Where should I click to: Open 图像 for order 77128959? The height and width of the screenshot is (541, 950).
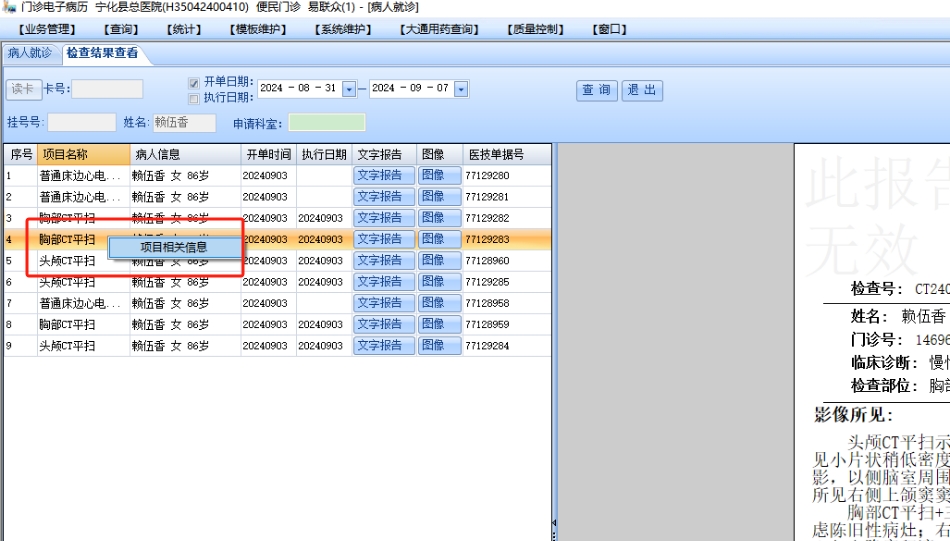(439, 324)
